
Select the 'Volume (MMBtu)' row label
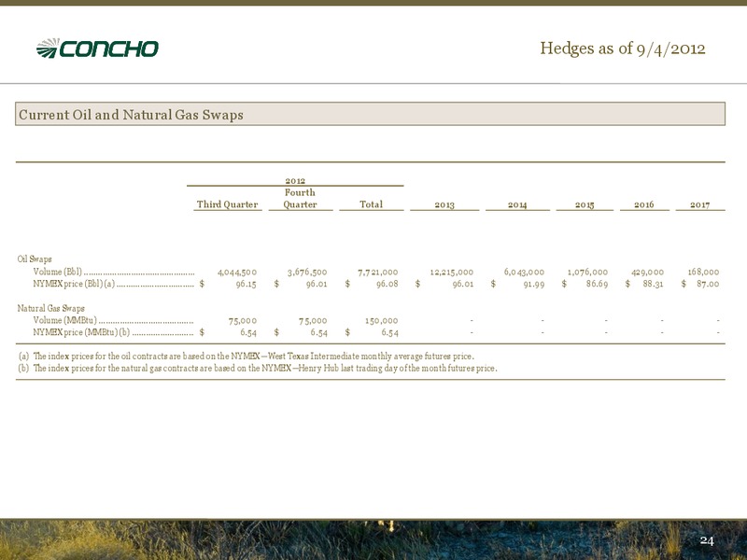click(x=64, y=320)
